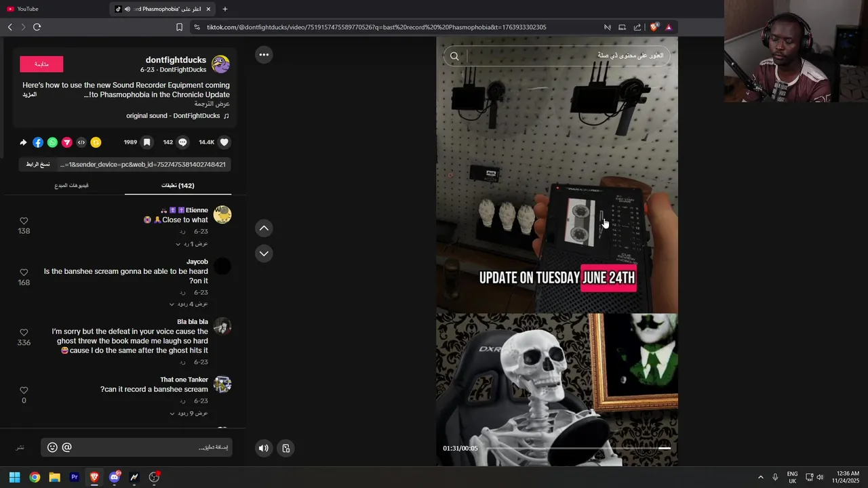Go to previous video with up arrow
This screenshot has width=868, height=488.
click(x=264, y=228)
